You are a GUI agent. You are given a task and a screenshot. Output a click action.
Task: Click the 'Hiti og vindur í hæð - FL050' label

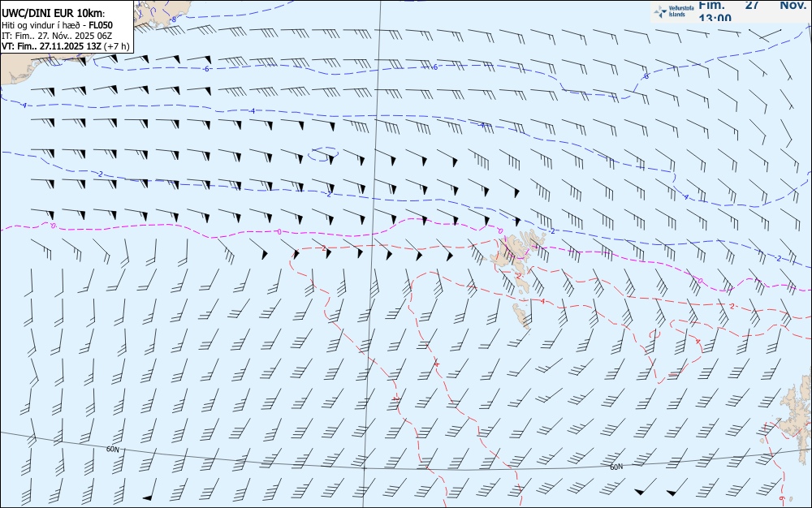(57, 25)
